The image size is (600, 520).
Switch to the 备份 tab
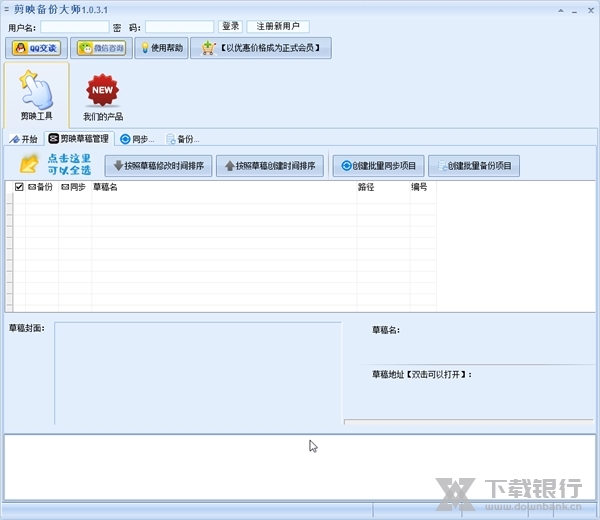pos(183,139)
